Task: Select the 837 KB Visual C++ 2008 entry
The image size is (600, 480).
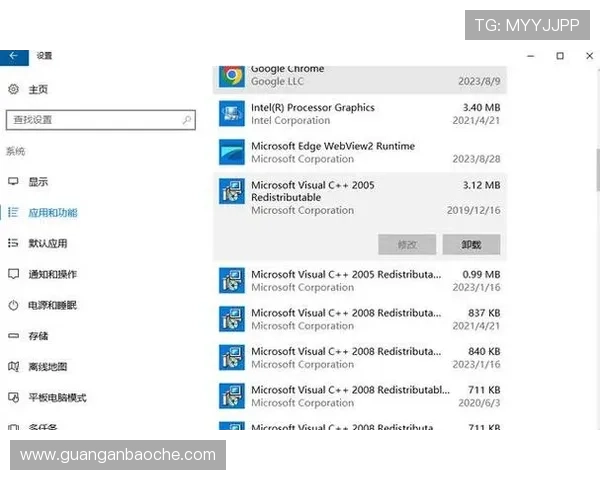Action: click(360, 319)
